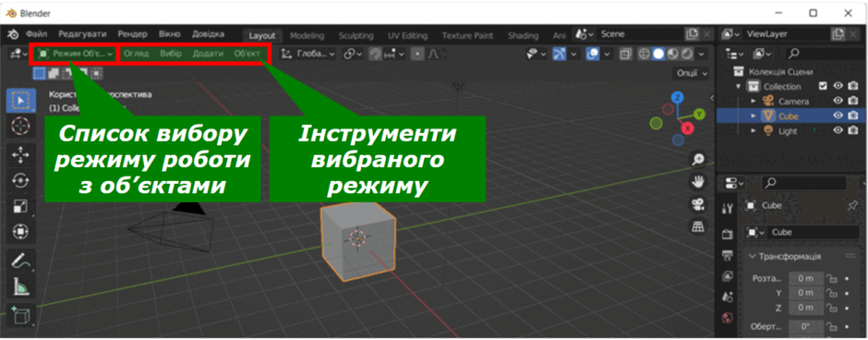868x340 pixels.
Task: Switch to the Sculpting workspace tab
Action: pyautogui.click(x=356, y=35)
